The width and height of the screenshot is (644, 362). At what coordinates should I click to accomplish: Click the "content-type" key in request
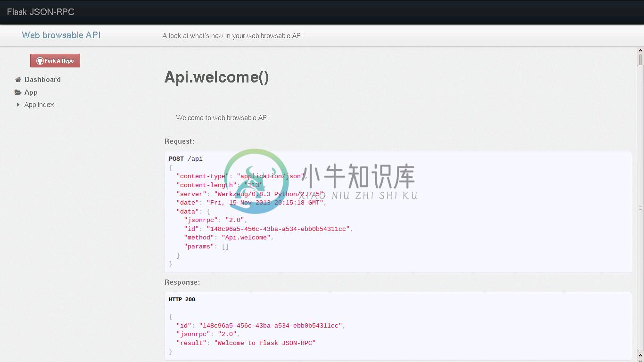(x=203, y=176)
